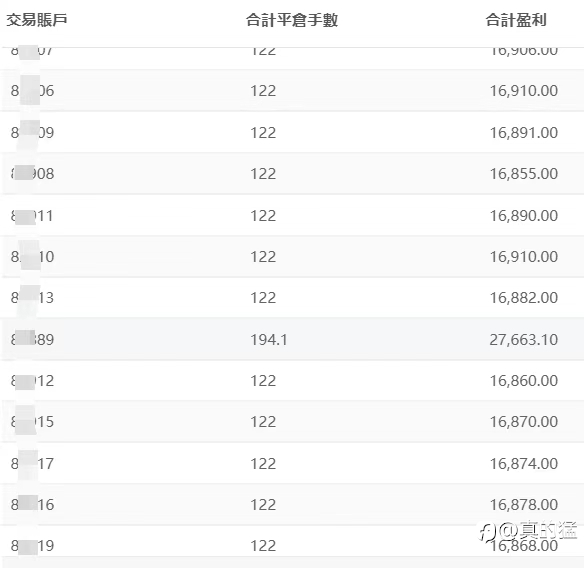Click the 交易賬戶 column header
The height and width of the screenshot is (568, 584).
(36, 20)
